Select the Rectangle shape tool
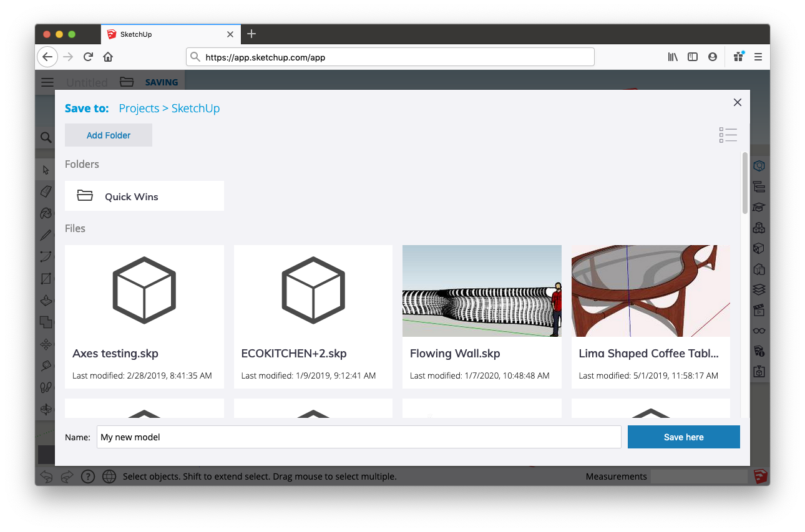 [46, 279]
